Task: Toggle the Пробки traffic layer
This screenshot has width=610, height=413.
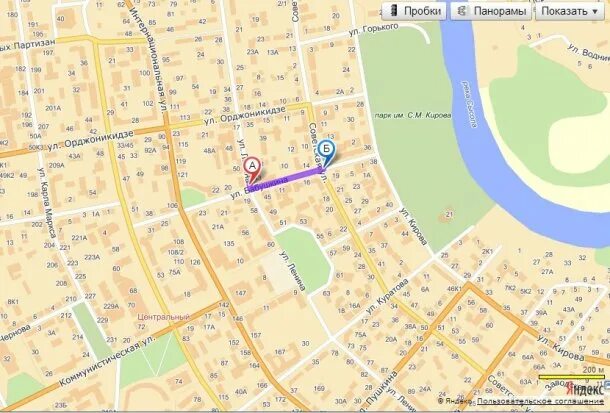Action: point(414,11)
